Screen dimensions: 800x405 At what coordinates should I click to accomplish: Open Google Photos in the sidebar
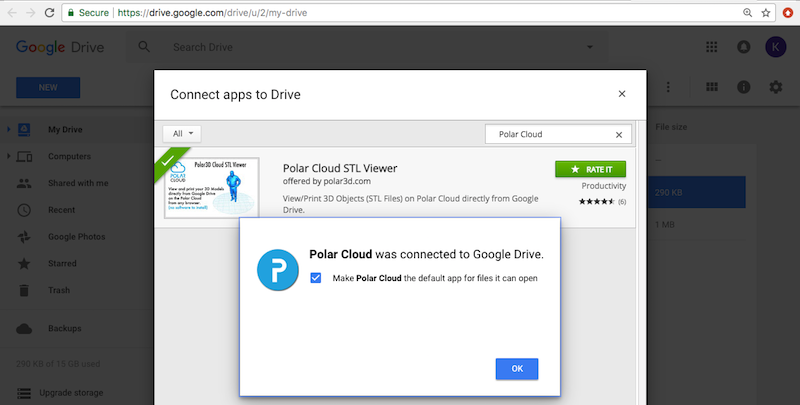click(x=77, y=237)
